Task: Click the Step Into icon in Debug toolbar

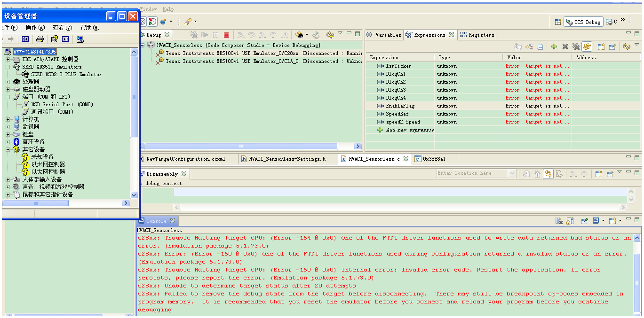Action: [240, 35]
